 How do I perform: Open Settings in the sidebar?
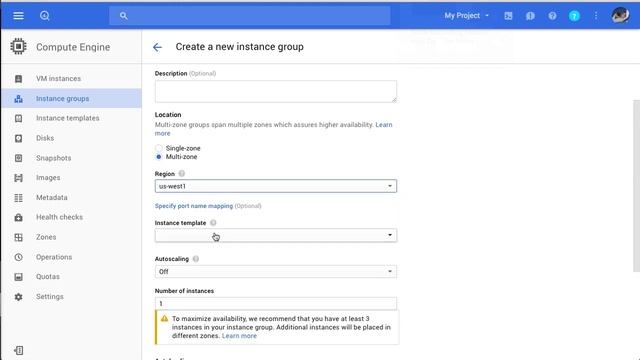[x=71, y=297]
